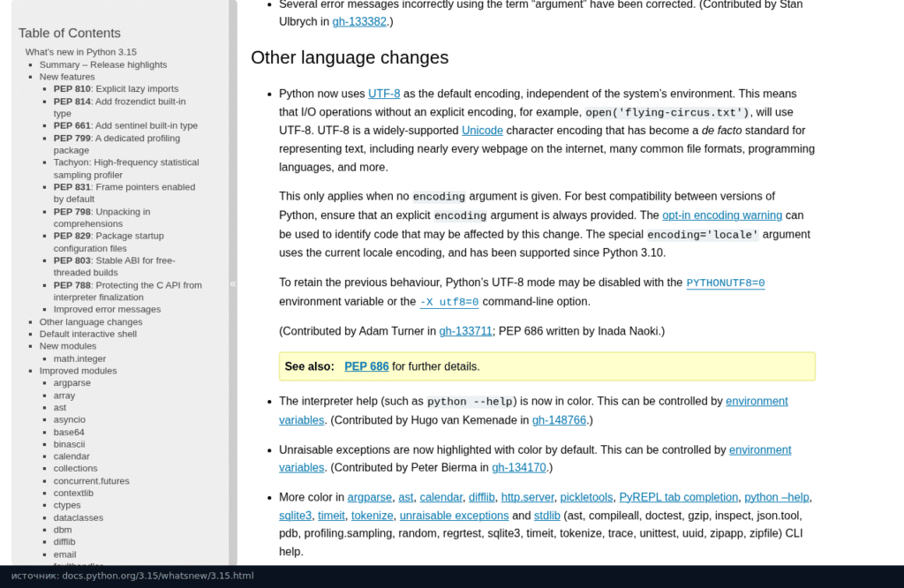Open PEP 799: A dedicated profiling package entry
The width and height of the screenshot is (904, 588).
pyautogui.click(x=117, y=144)
